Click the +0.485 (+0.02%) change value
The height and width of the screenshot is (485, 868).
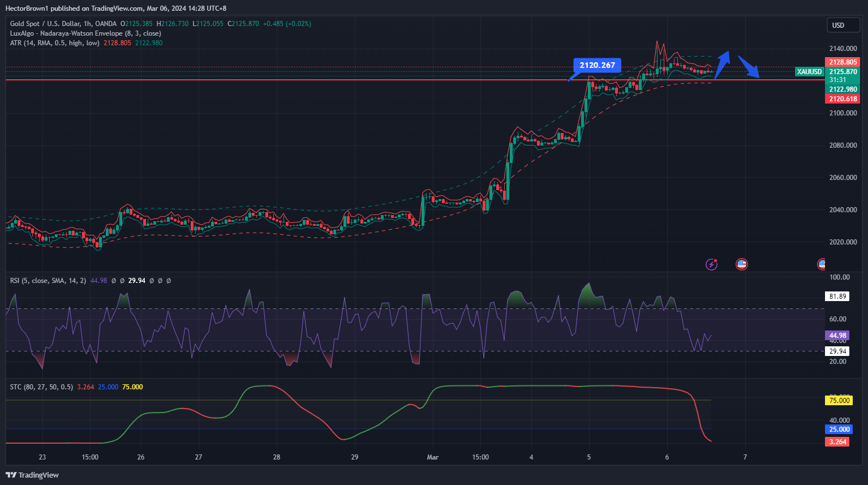click(x=287, y=24)
